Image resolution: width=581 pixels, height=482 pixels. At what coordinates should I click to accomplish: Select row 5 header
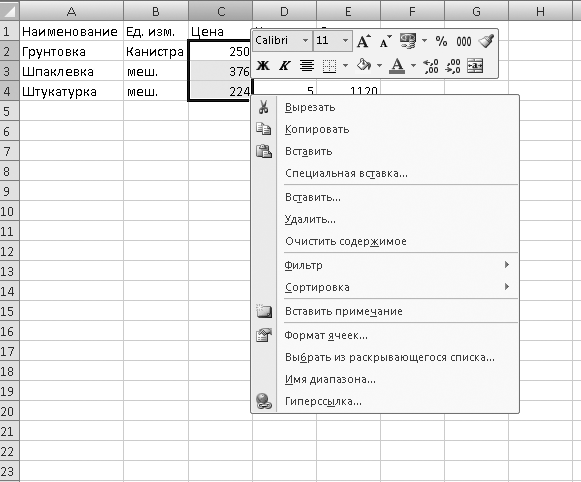[x=9, y=111]
